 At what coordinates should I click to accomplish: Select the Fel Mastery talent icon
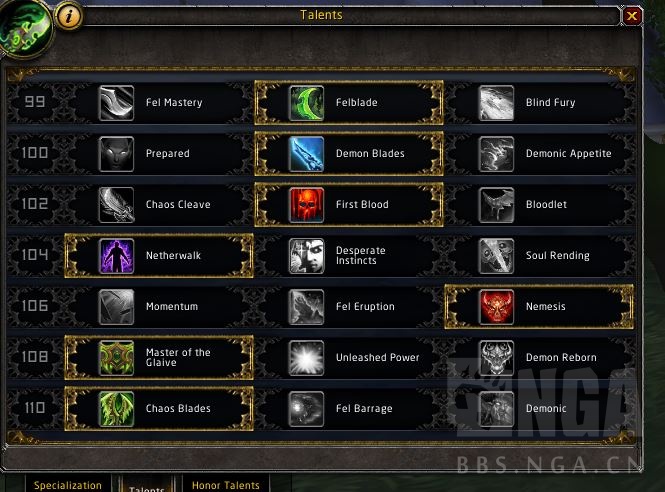click(x=116, y=103)
